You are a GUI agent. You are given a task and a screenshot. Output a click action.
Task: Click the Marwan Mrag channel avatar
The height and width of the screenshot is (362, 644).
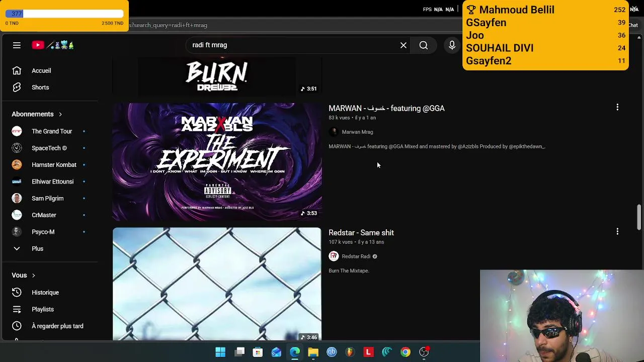334,132
